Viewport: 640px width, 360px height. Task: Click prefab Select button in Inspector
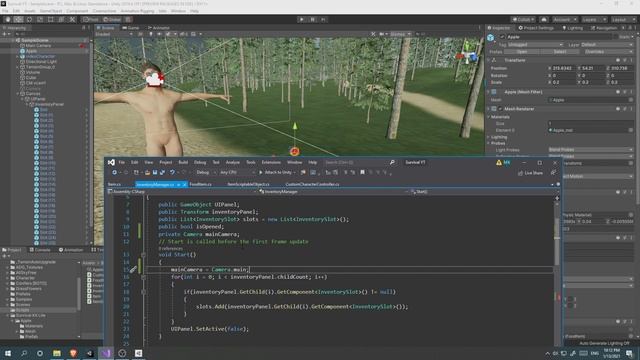tap(560, 52)
